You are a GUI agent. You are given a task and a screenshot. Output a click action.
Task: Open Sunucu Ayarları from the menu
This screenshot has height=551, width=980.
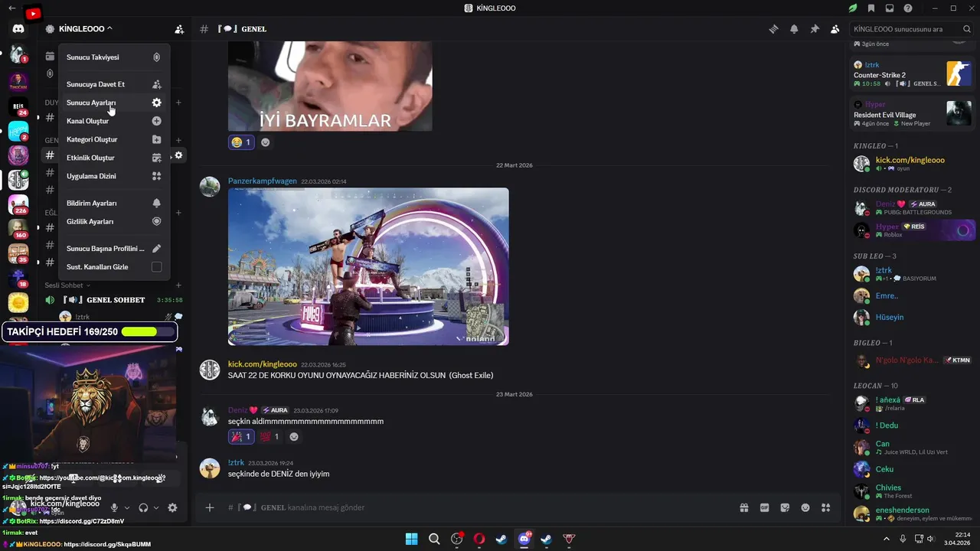pyautogui.click(x=114, y=103)
